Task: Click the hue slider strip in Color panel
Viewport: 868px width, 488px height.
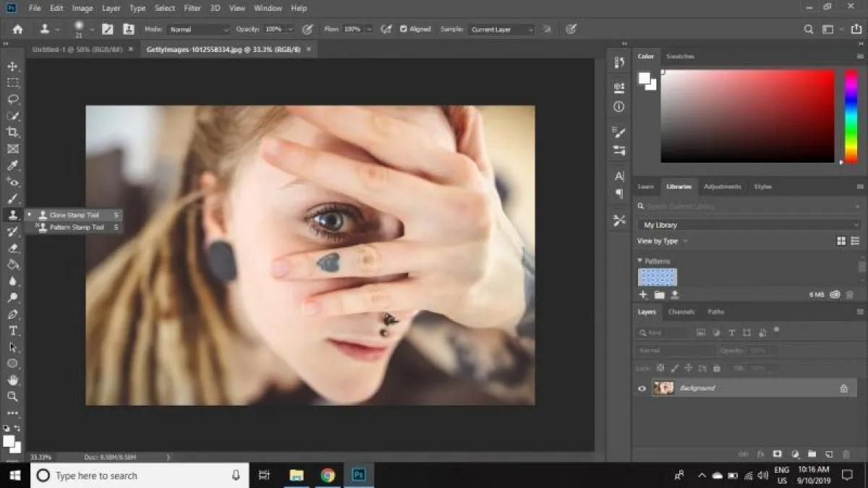Action: coord(851,116)
